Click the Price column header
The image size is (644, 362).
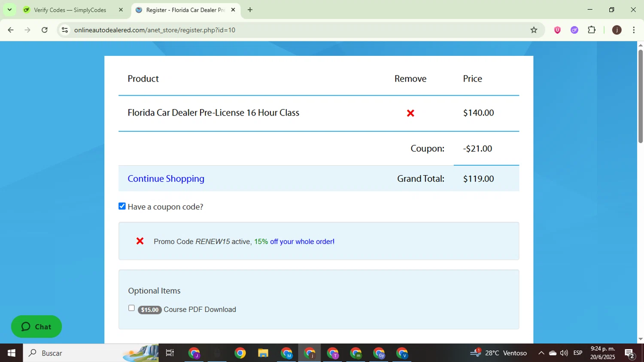472,79
